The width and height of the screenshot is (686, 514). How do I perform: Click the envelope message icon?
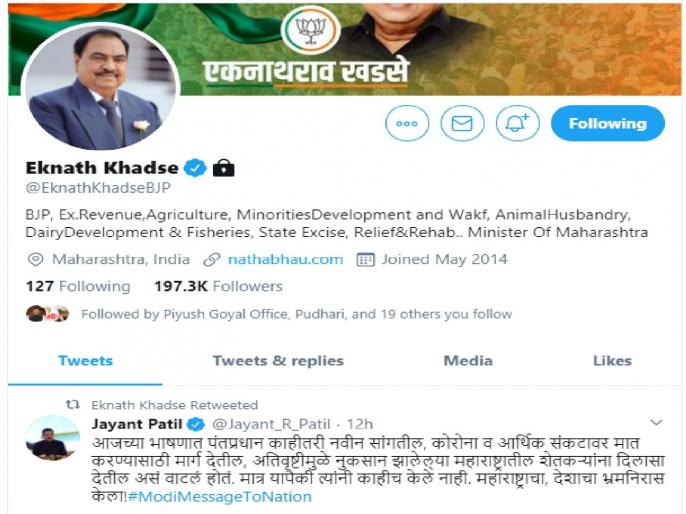tap(462, 123)
